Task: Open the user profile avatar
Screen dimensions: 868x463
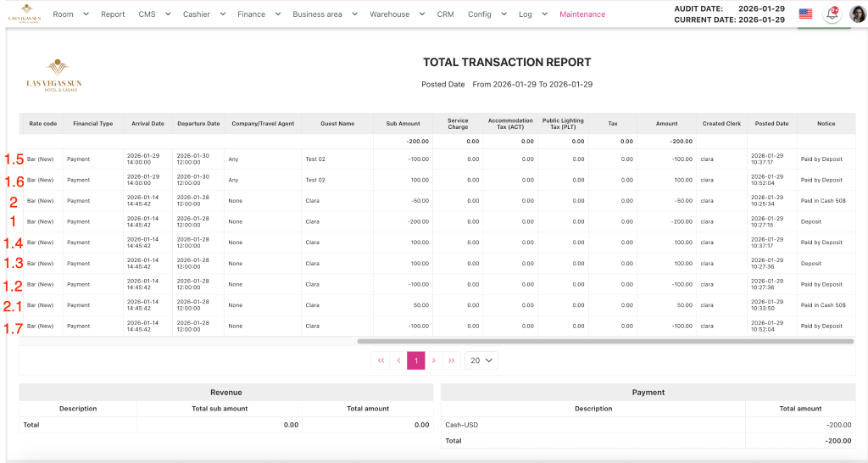Action: 857,14
